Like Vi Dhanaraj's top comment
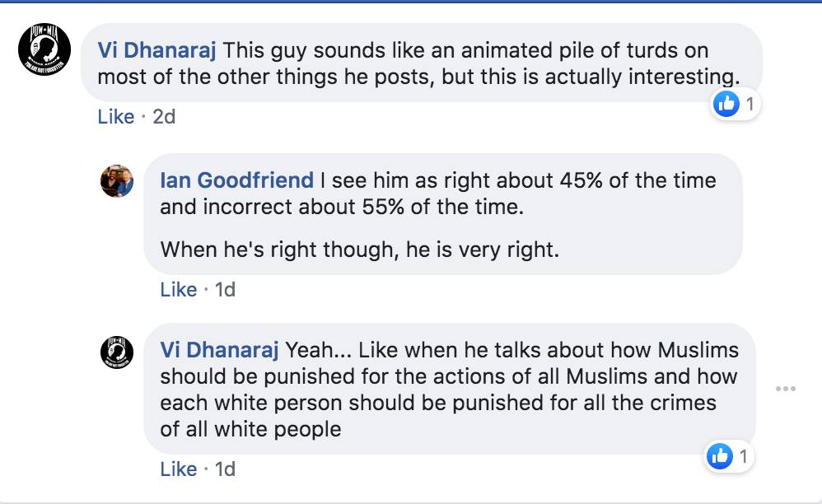Screen dimensions: 822x504 [x=115, y=117]
